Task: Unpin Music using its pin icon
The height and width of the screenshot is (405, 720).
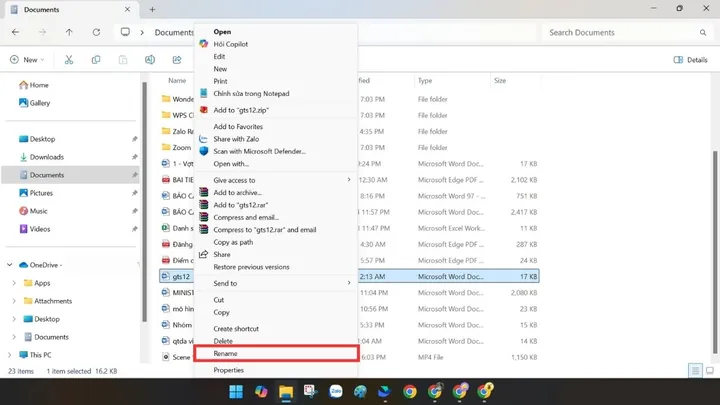Action: point(134,211)
